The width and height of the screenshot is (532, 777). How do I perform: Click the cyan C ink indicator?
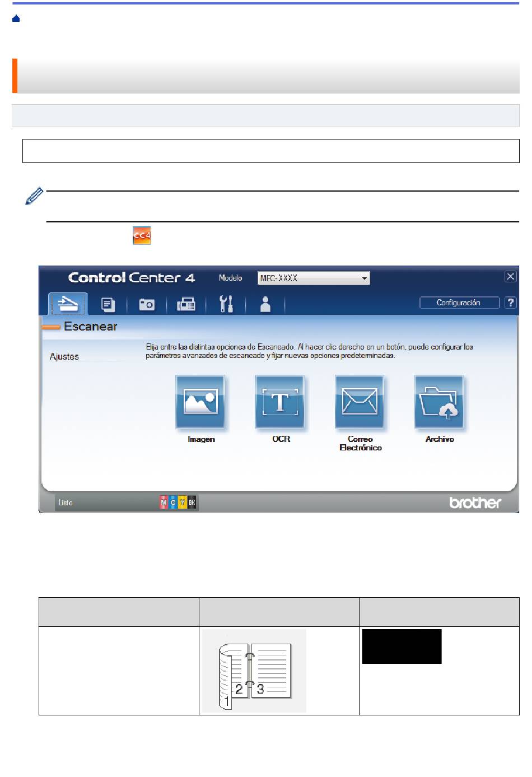(x=173, y=503)
